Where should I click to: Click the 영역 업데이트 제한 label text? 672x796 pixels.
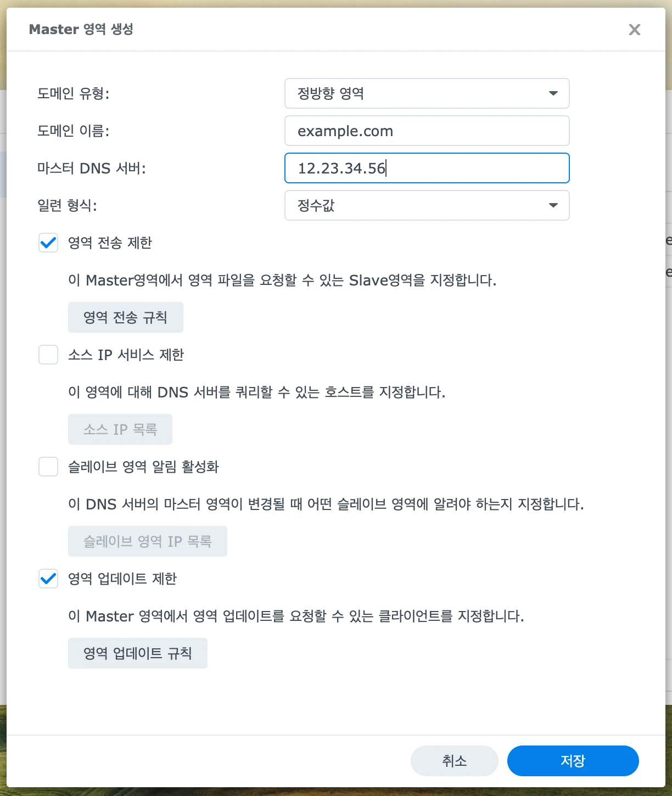tap(122, 579)
